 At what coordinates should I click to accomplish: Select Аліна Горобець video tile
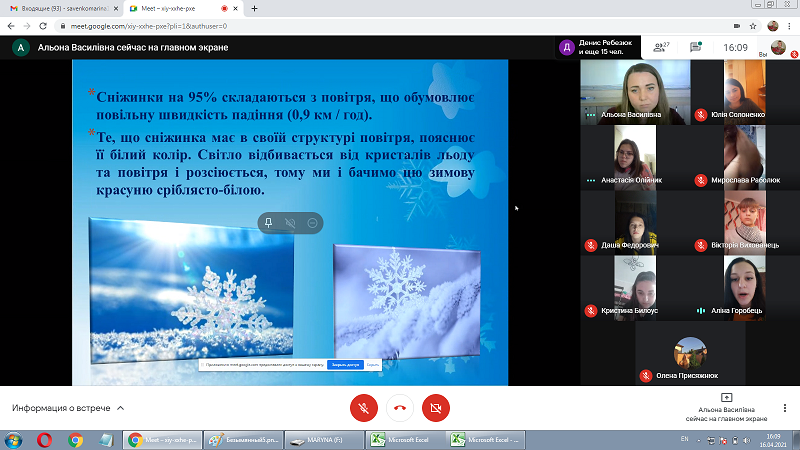pyautogui.click(x=745, y=288)
